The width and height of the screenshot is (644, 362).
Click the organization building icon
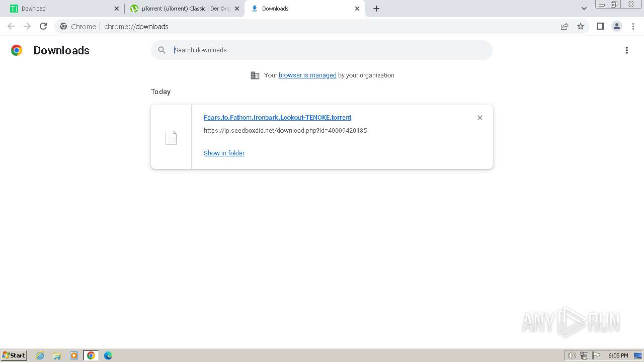(255, 75)
